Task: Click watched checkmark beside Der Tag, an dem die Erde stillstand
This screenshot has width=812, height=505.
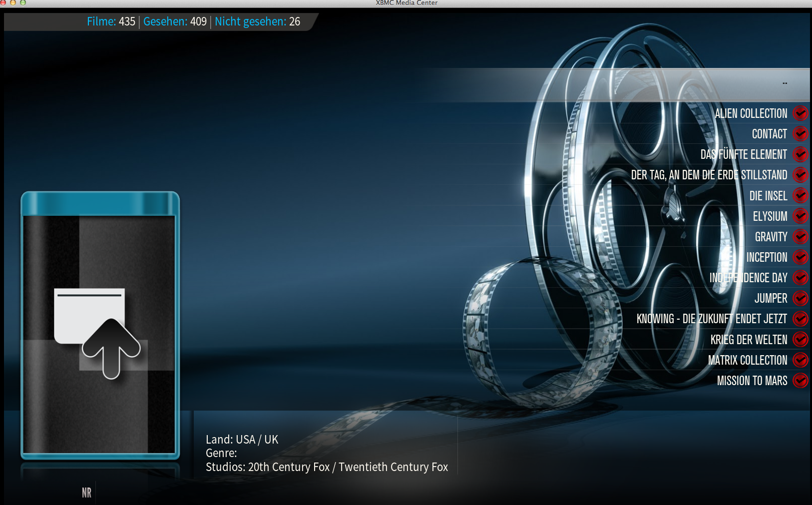Action: point(801,175)
